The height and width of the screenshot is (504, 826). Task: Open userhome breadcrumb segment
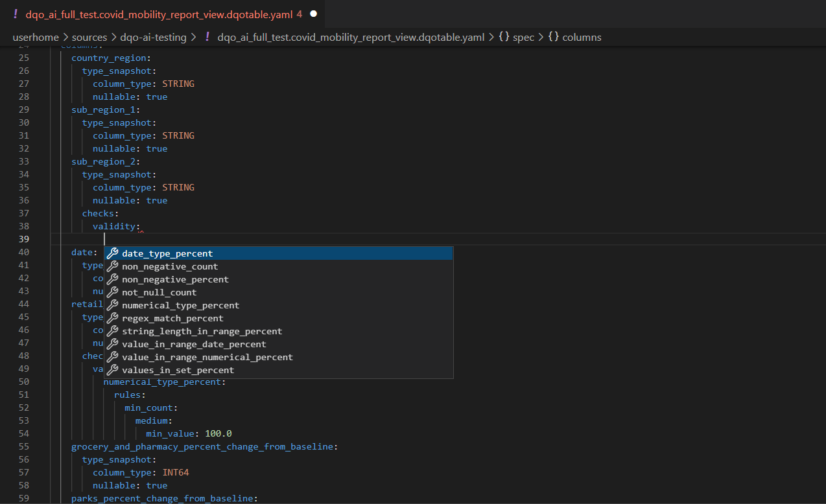coord(36,38)
